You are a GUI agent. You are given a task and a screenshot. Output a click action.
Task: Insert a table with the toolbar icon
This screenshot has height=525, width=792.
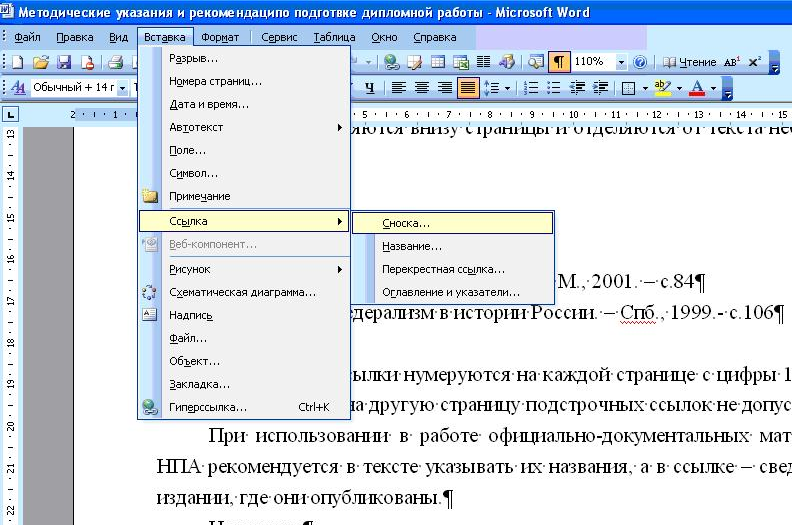tap(437, 62)
